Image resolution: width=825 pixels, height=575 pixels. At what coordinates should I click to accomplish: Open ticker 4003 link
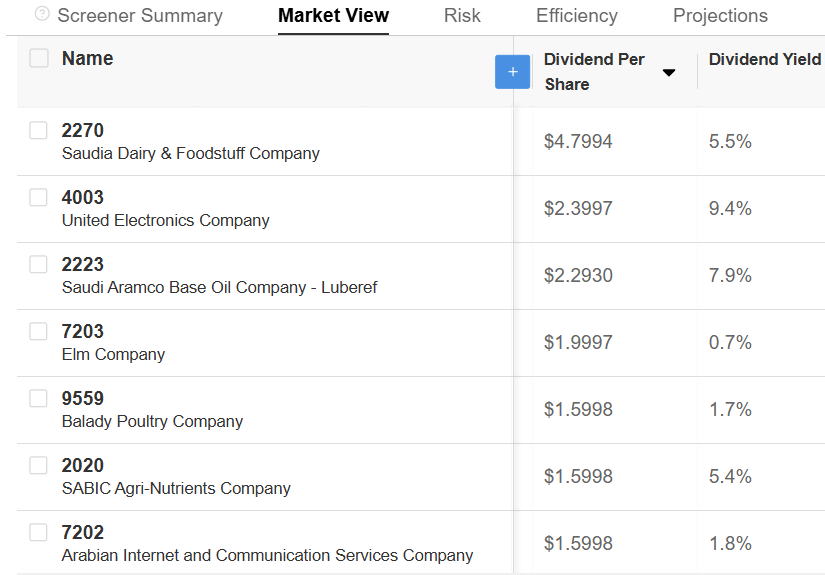pyautogui.click(x=83, y=197)
